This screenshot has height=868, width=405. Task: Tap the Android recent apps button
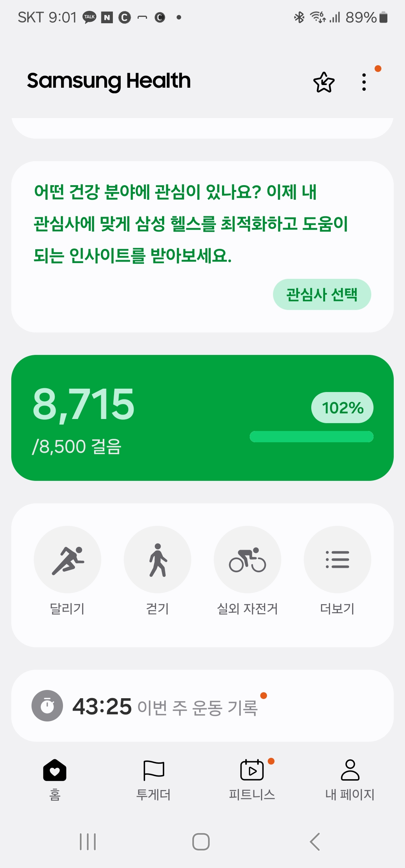click(x=88, y=842)
